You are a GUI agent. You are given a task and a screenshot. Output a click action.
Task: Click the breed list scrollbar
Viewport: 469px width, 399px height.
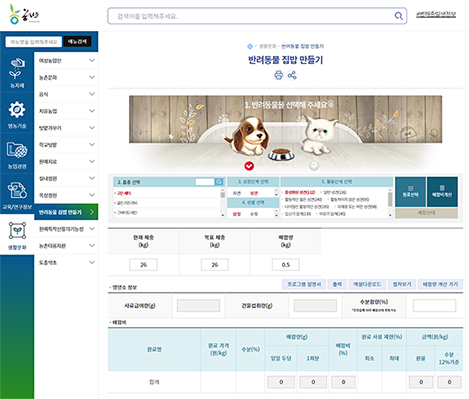(223, 202)
